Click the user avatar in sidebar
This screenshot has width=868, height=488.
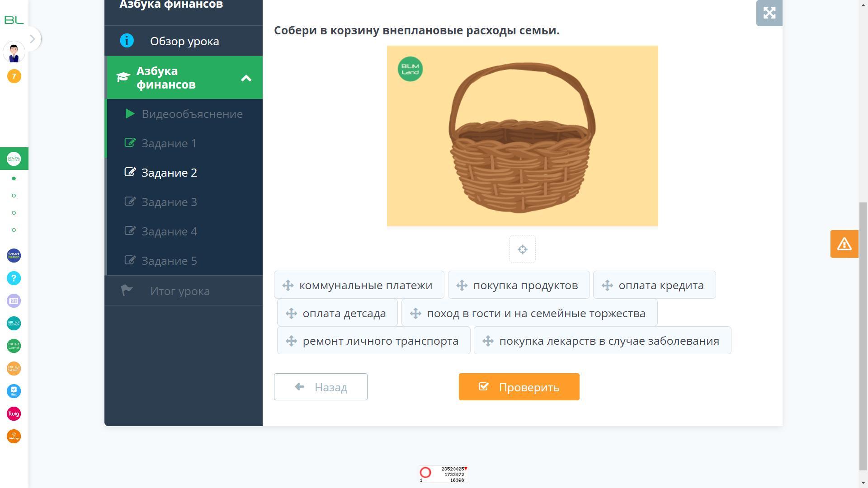(x=14, y=52)
